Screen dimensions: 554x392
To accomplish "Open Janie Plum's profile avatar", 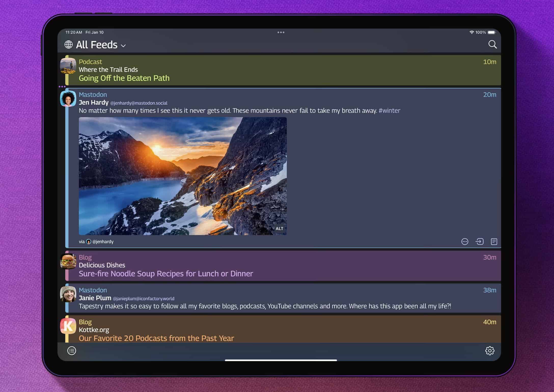I will (68, 294).
